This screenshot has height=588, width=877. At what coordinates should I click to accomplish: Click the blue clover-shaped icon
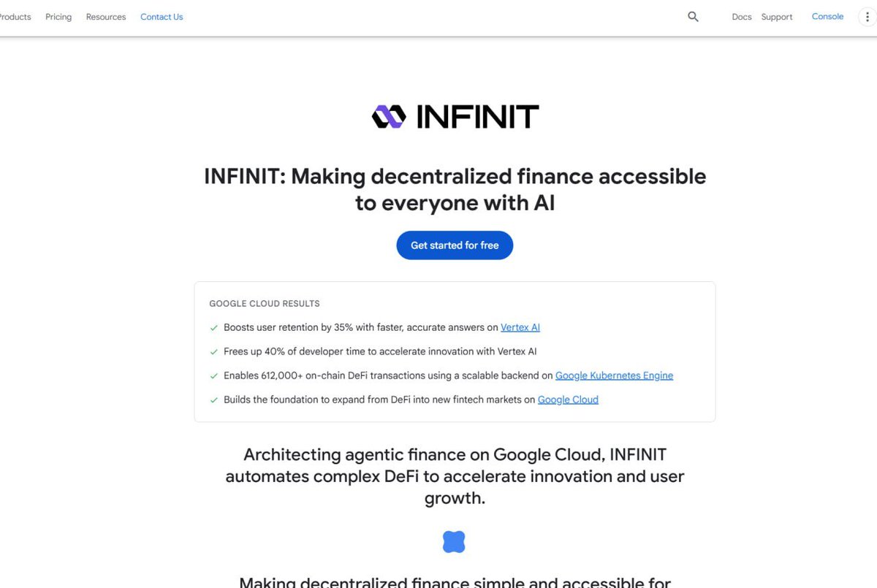(x=454, y=542)
